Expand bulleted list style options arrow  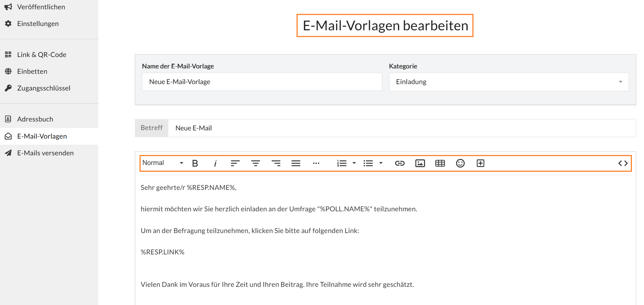[381, 163]
